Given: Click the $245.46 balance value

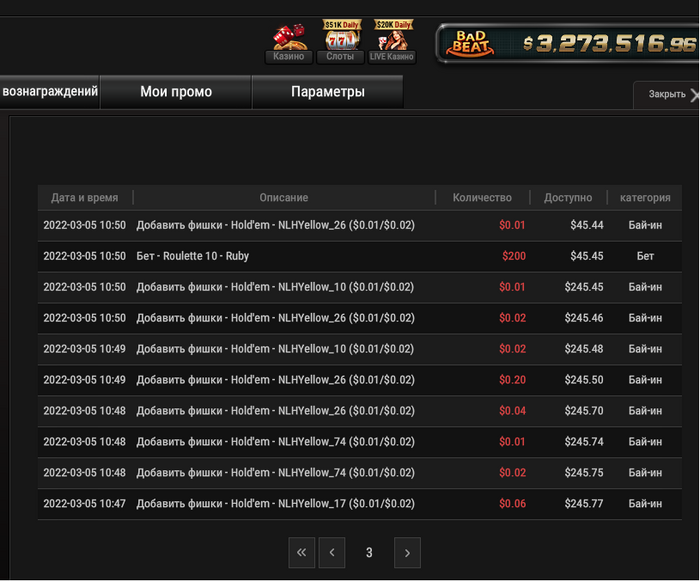Looking at the screenshot, I should (584, 318).
